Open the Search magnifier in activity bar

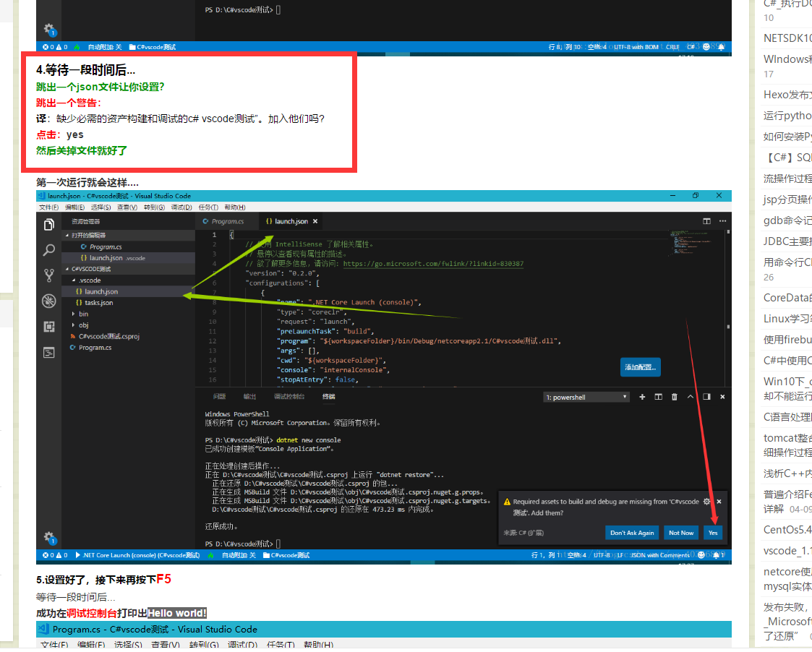click(x=48, y=250)
